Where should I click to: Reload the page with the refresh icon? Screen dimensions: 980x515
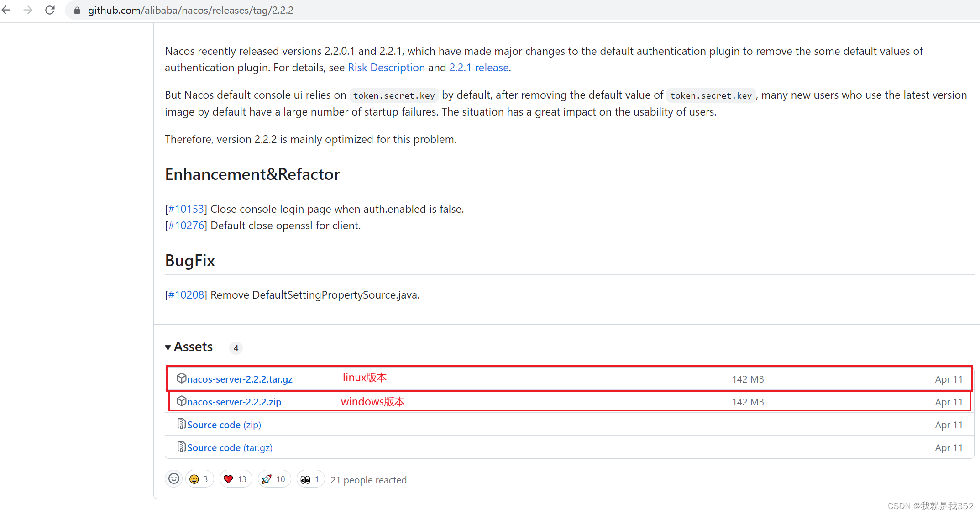pos(50,10)
